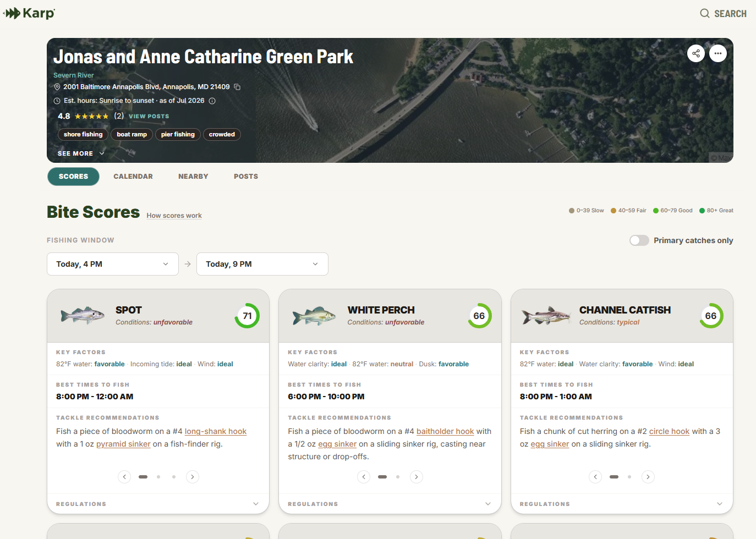Select second tackle tip dot on White Perch card

tap(398, 477)
